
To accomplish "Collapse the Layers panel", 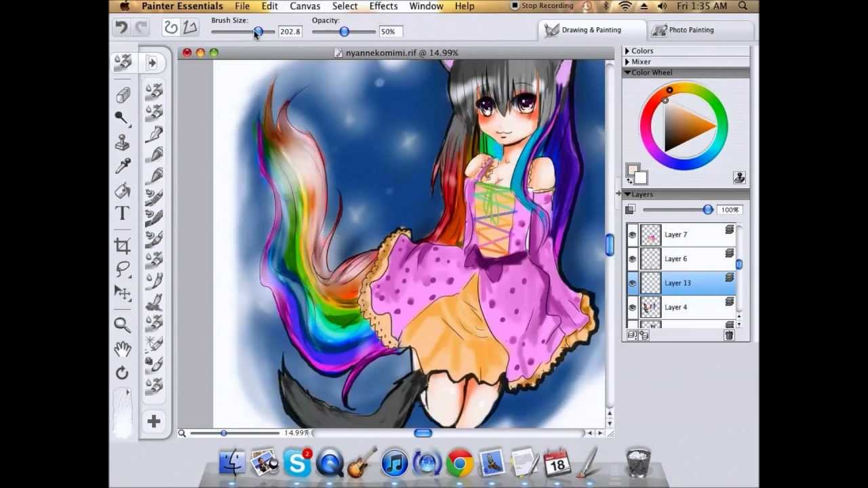I will [627, 195].
